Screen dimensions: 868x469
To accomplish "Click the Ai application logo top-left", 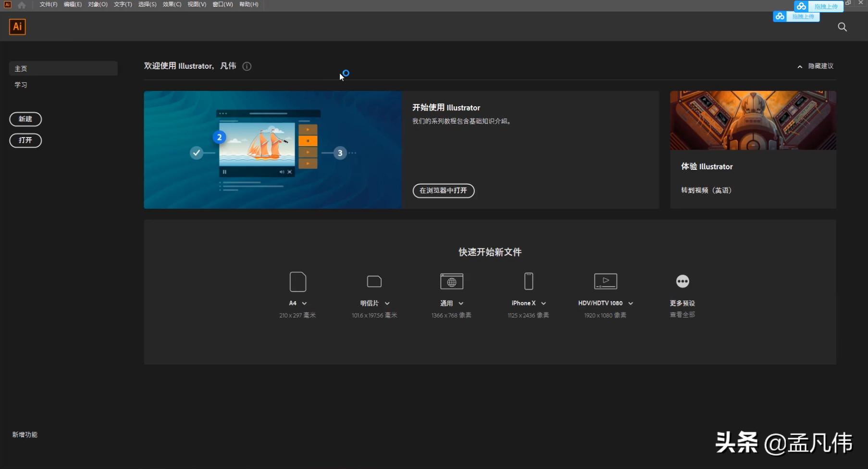I will [17, 27].
